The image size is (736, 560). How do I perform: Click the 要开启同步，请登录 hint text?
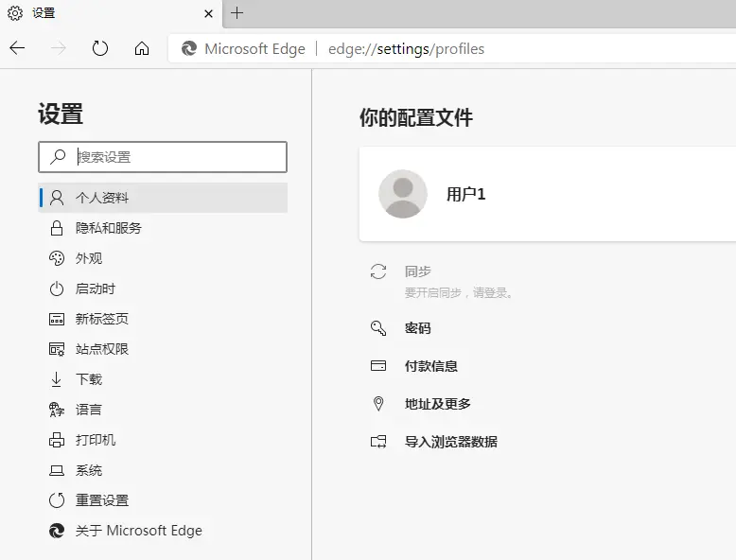click(459, 293)
